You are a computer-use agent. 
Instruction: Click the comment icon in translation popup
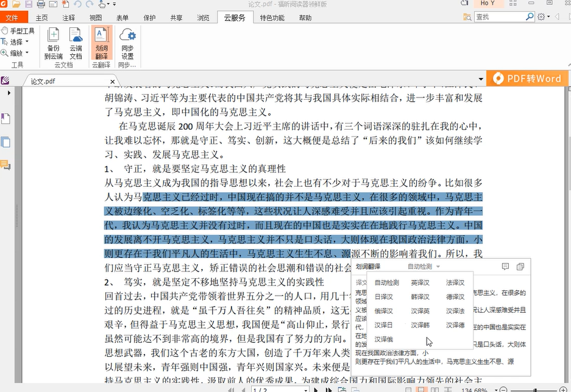505,267
